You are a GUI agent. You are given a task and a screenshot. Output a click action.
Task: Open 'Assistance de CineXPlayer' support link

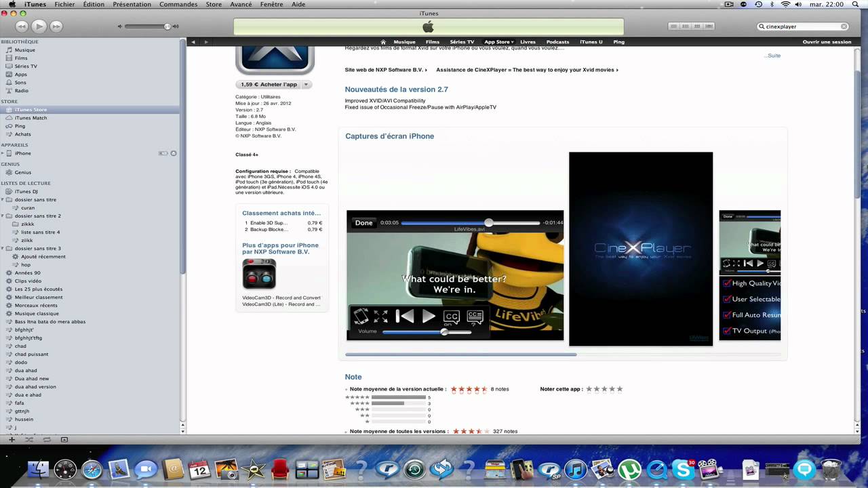tap(527, 70)
